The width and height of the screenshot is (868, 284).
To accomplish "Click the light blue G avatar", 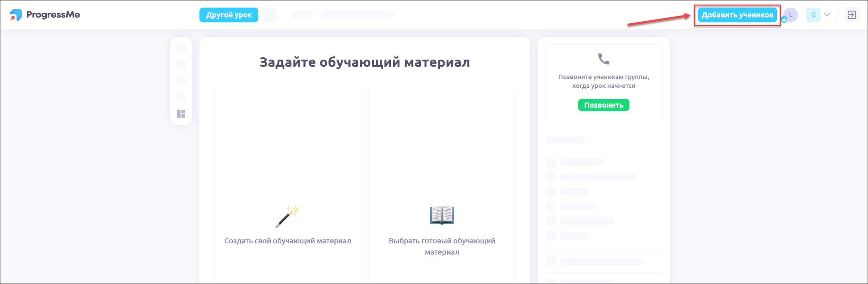I will click(813, 15).
